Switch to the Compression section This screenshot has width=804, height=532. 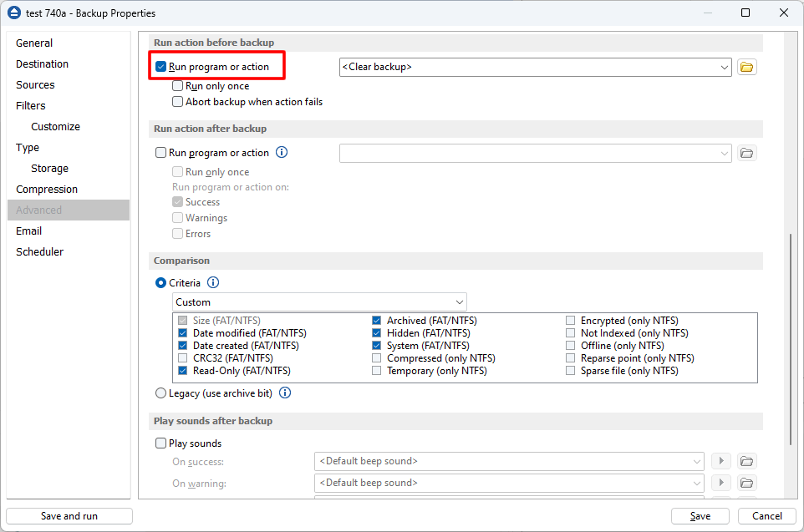(47, 189)
